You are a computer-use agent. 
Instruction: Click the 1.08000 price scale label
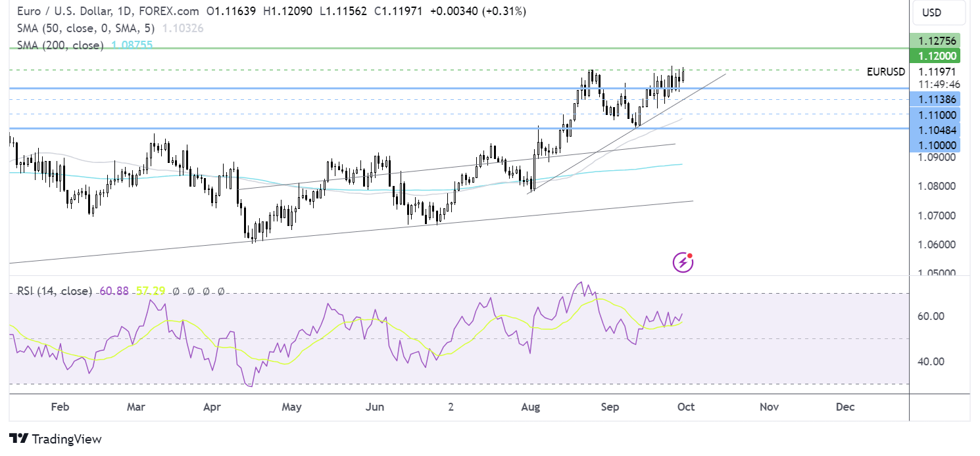pyautogui.click(x=938, y=187)
